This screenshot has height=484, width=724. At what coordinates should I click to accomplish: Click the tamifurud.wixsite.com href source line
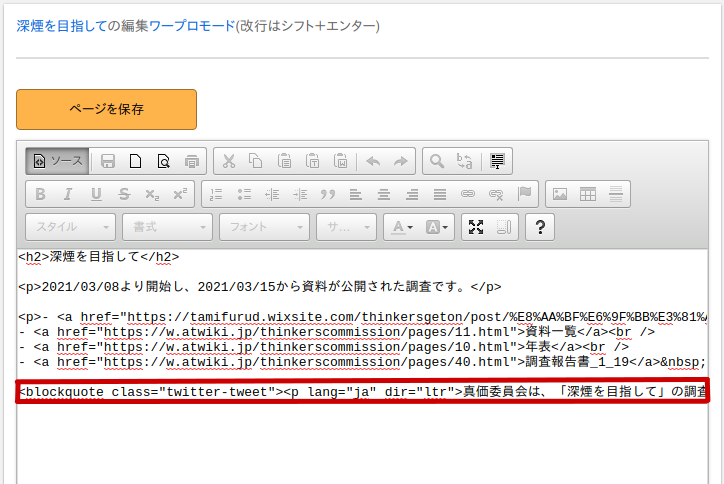pos(362,317)
